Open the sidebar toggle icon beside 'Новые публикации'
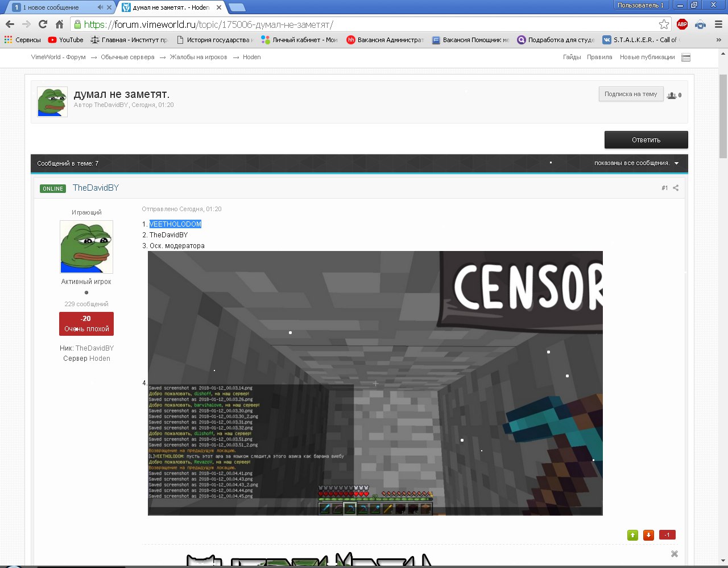 coord(686,57)
